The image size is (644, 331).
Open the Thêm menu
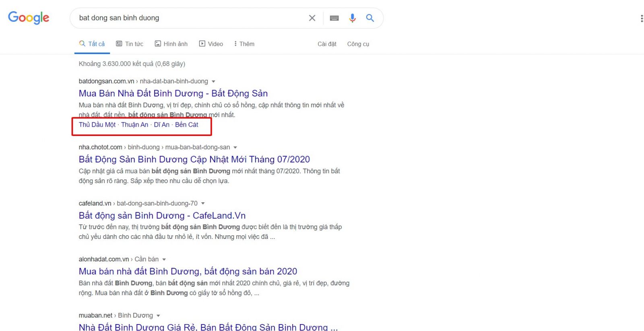click(x=244, y=44)
